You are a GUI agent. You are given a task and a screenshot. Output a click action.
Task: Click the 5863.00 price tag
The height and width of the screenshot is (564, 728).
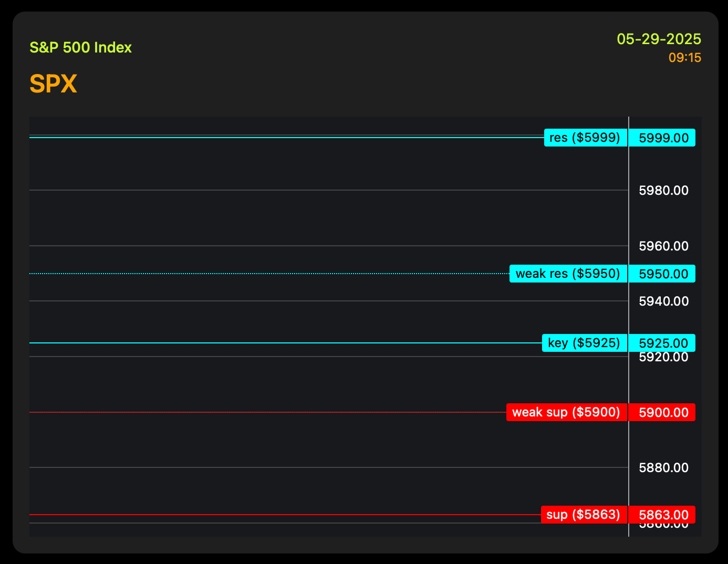coord(662,515)
